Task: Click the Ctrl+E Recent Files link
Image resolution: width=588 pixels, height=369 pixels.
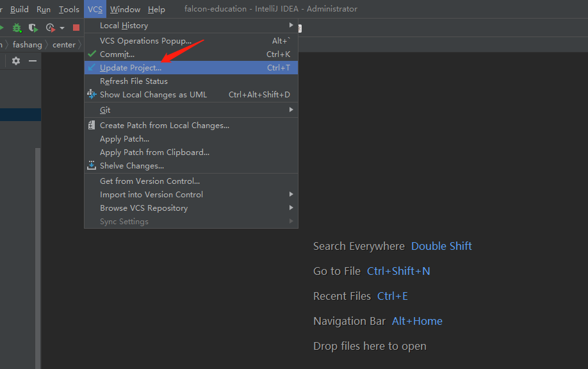Action: tap(393, 295)
